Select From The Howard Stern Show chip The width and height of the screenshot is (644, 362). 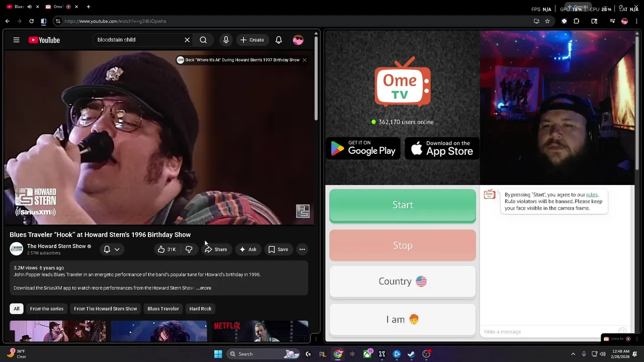(105, 309)
